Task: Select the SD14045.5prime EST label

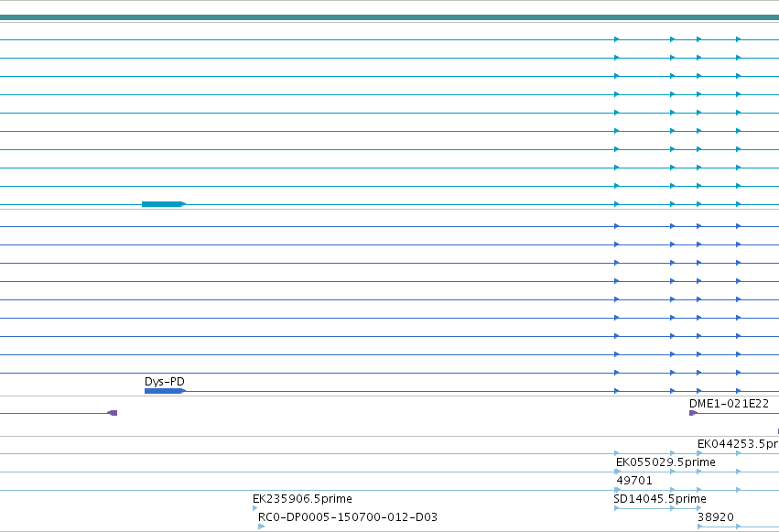Action: click(x=660, y=499)
